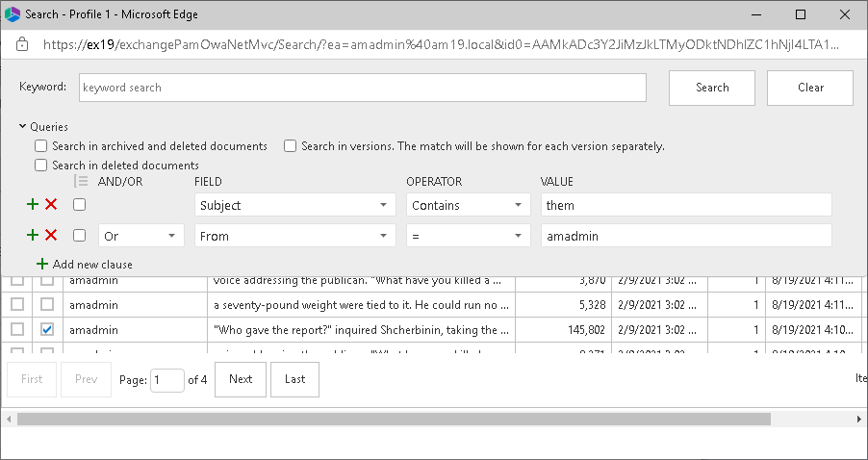Click the Add new clause plus icon

(41, 265)
